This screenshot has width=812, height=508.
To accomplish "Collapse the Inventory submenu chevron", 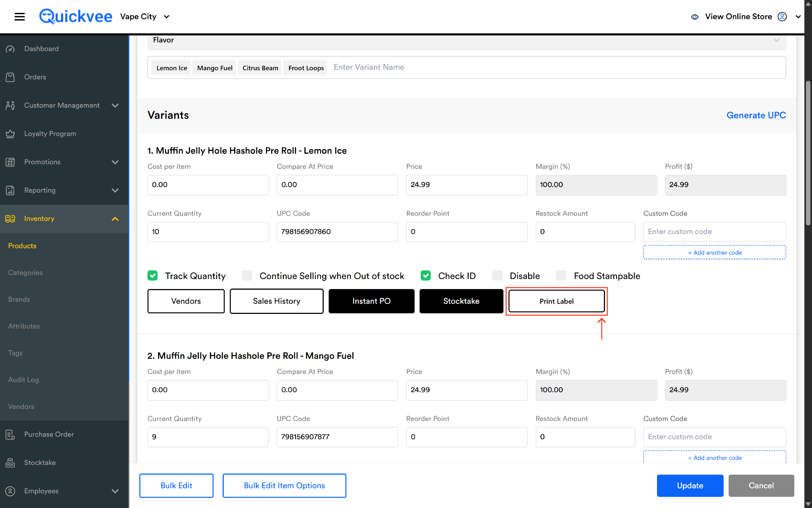I will 115,219.
